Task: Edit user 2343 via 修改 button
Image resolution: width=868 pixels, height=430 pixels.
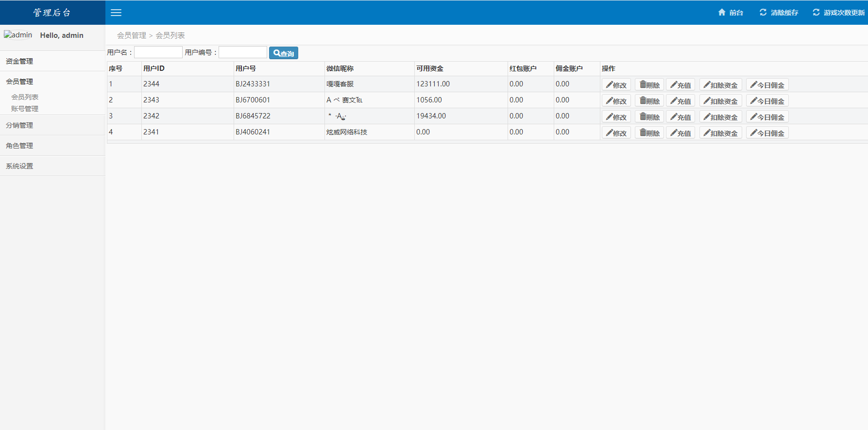Action: tap(616, 101)
